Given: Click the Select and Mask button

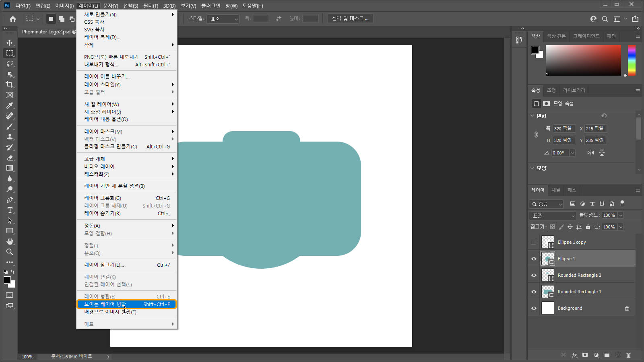Looking at the screenshot, I should pos(350,19).
